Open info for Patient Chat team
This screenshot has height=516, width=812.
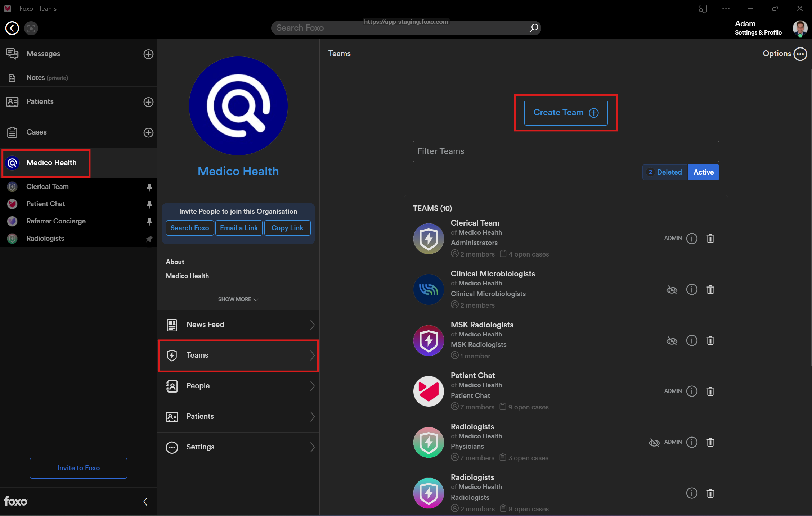pos(692,391)
